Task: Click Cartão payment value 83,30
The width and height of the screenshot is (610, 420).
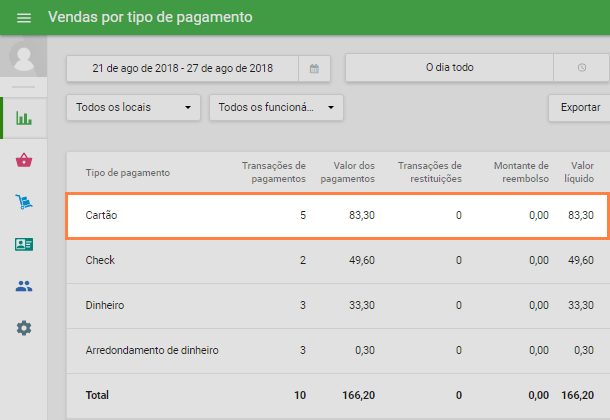Action: tap(362, 215)
